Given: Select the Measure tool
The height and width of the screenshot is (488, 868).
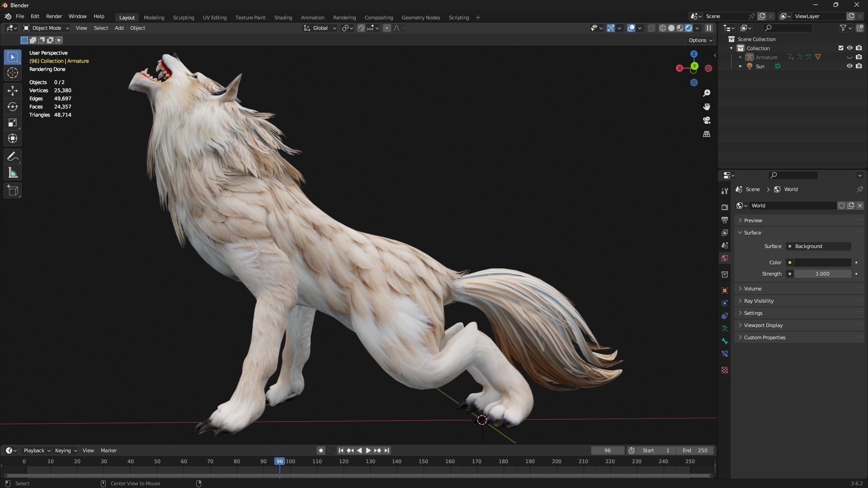Looking at the screenshot, I should coord(12,173).
